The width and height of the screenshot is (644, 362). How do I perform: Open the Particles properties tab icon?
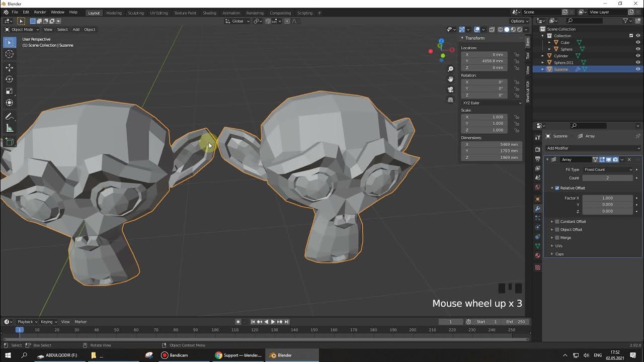point(537,218)
